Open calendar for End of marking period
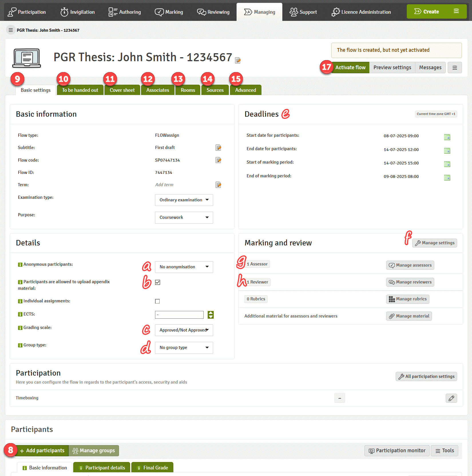The image size is (472, 476). pos(447,178)
